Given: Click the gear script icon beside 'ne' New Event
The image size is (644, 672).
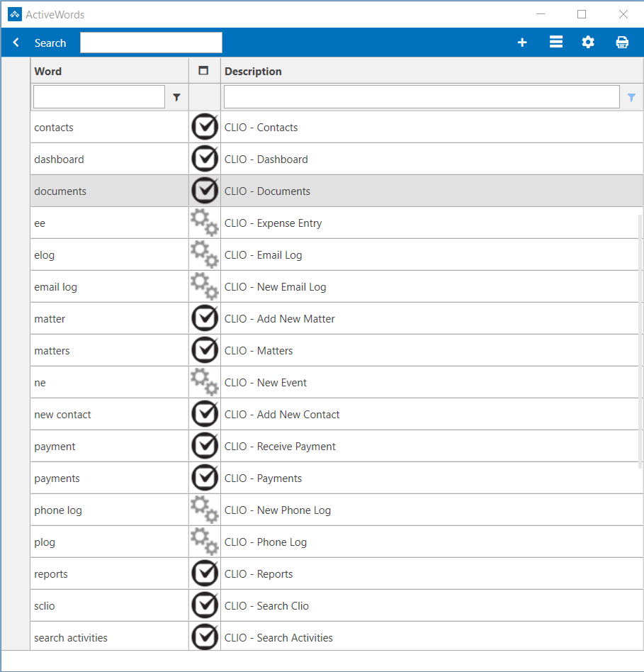Looking at the screenshot, I should pos(204,381).
